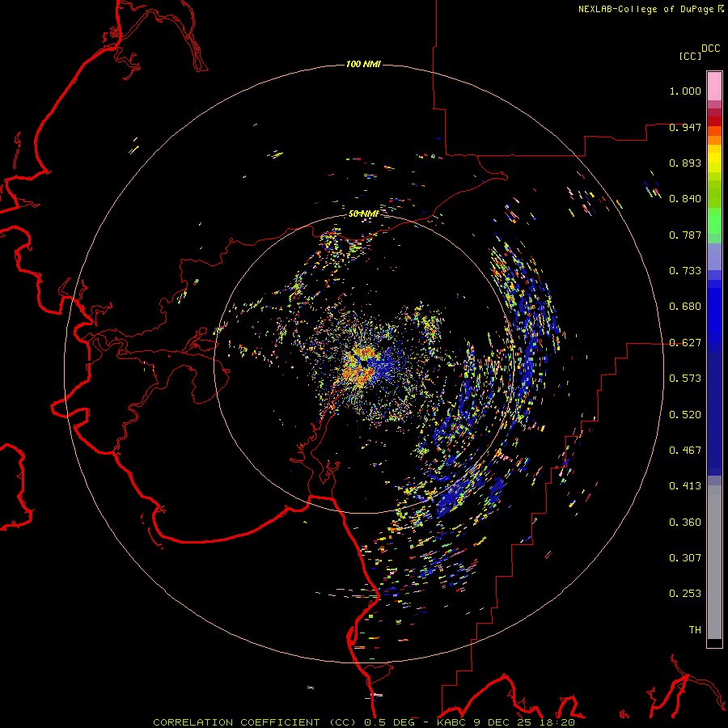Select the 0.520 legend value
This screenshot has width=728, height=728.
685,415
